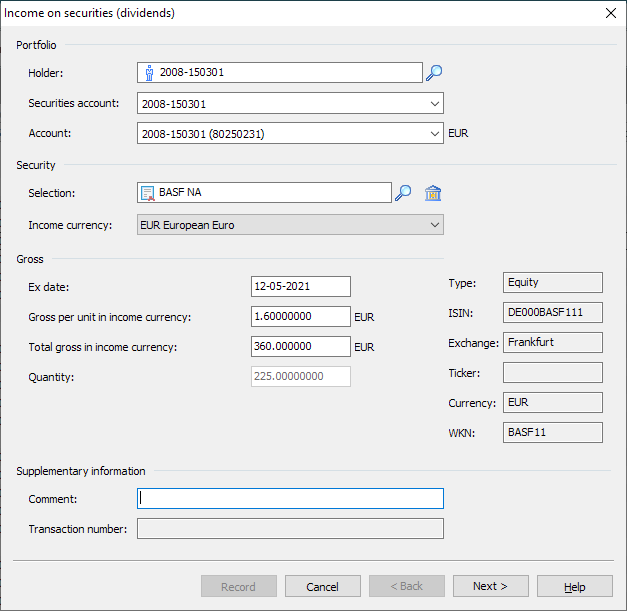Click the document icon before BASF NA
Screen dimensions: 627x611
click(148, 193)
